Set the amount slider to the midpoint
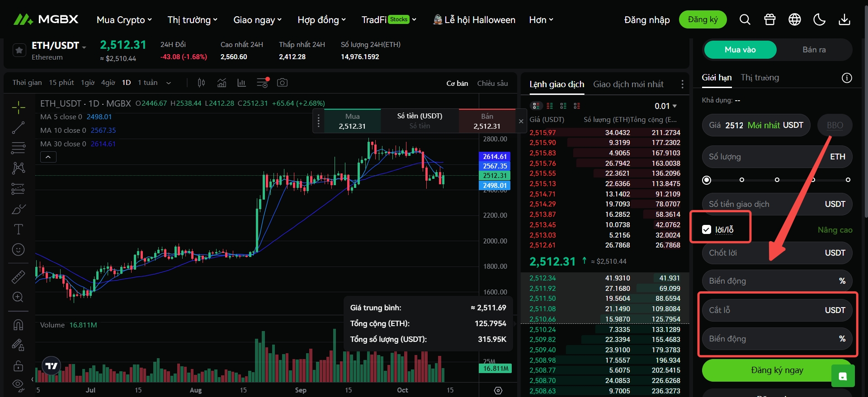868x397 pixels. point(777,180)
